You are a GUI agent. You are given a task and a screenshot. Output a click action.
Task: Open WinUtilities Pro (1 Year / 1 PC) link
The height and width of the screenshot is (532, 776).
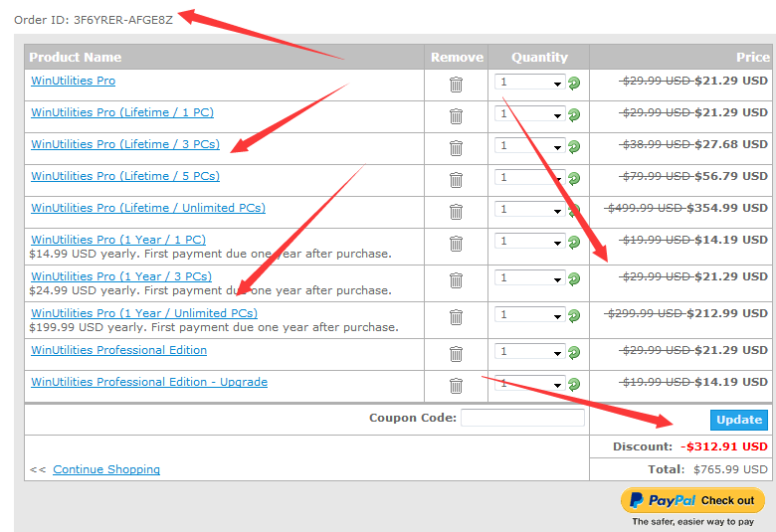118,240
